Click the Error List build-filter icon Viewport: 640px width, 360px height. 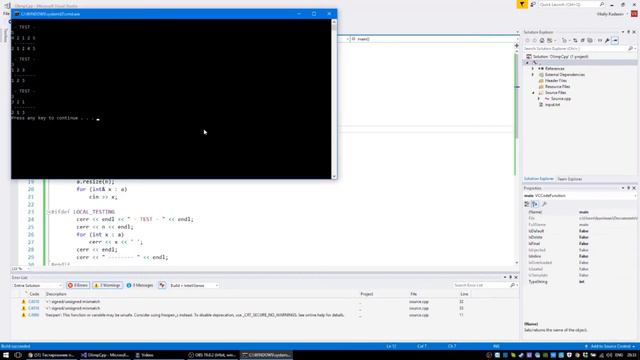(162, 285)
